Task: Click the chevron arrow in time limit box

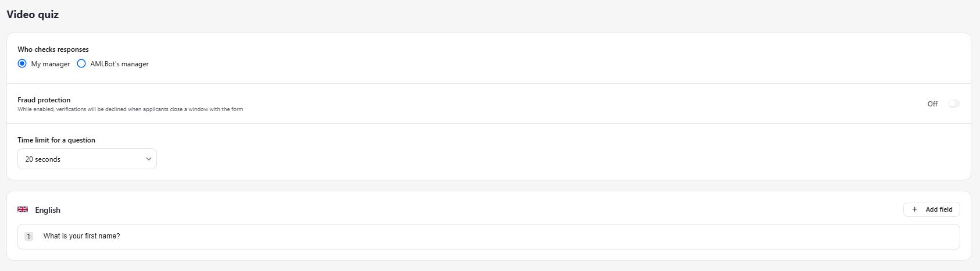Action: click(x=149, y=159)
